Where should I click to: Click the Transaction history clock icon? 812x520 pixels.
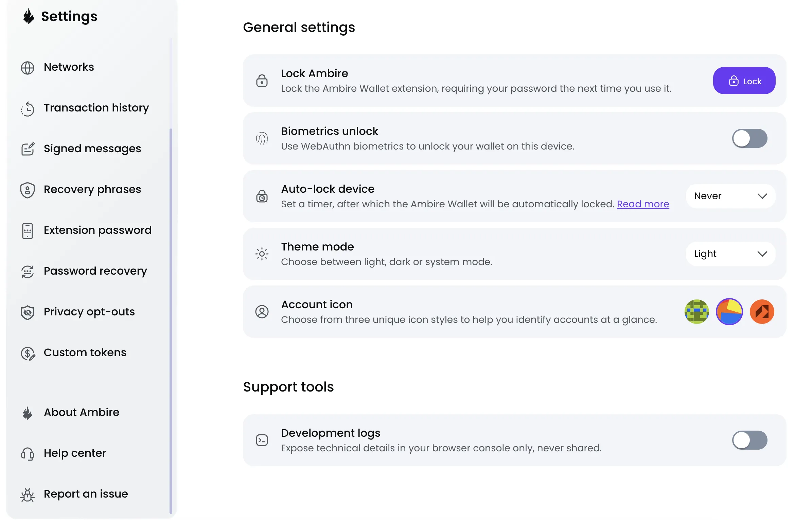[x=28, y=109]
